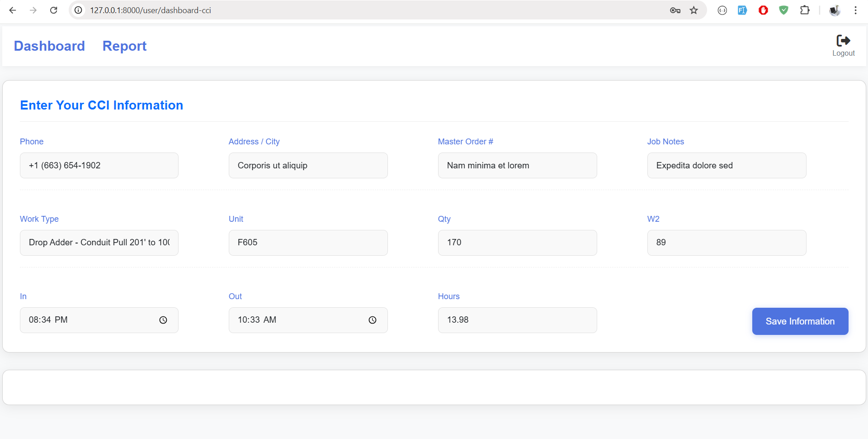Click the Phone number input field

(99, 166)
